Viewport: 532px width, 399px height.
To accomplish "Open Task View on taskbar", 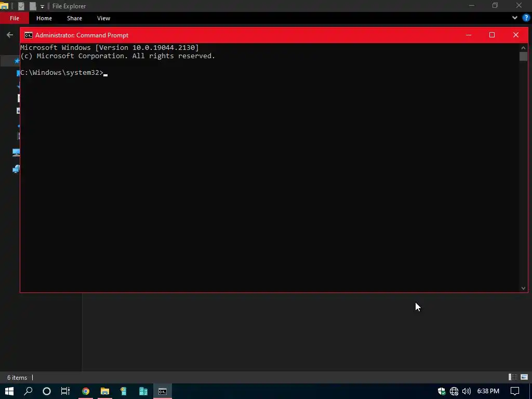I will tap(65, 391).
